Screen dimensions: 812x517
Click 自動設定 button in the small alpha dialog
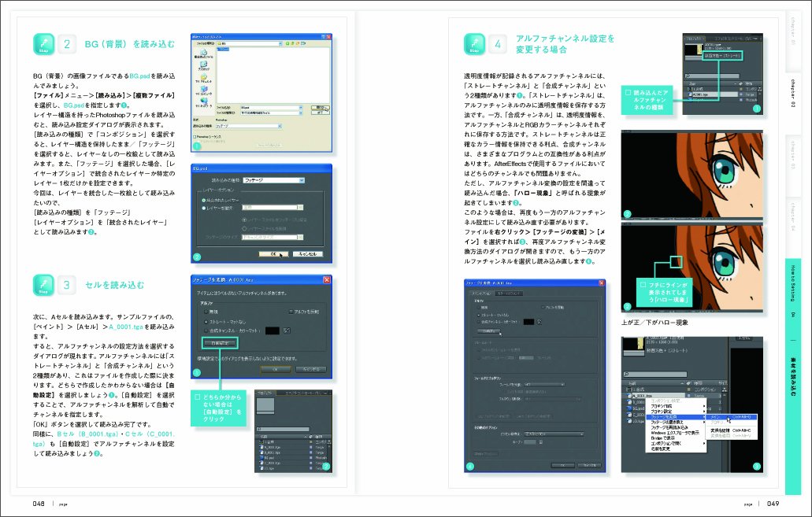click(x=220, y=343)
